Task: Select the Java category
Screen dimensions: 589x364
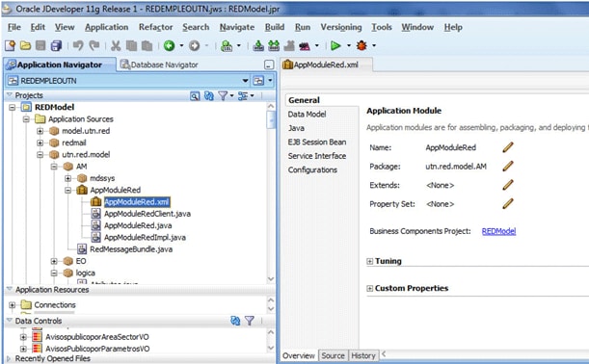Action: [x=296, y=128]
